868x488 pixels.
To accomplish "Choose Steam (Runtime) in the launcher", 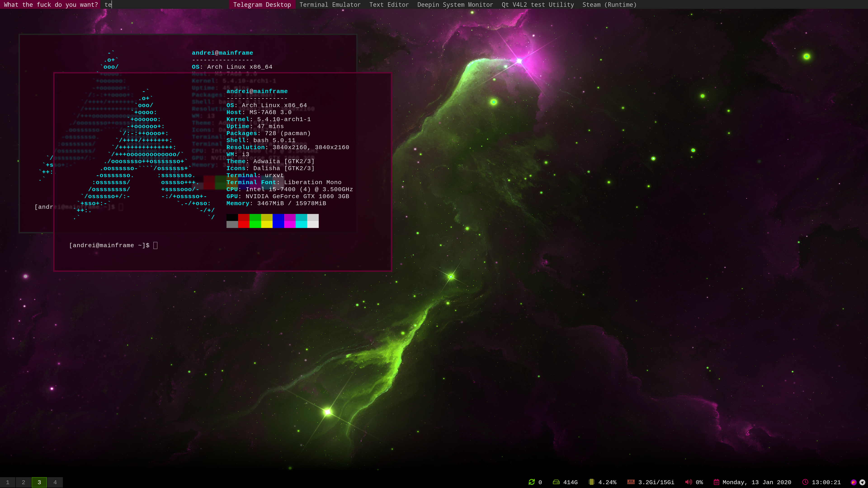I will click(x=610, y=5).
